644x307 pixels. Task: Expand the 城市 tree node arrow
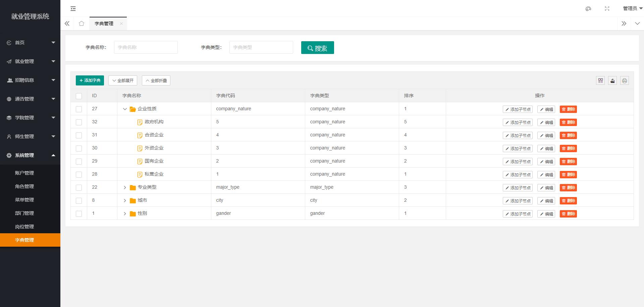point(125,200)
